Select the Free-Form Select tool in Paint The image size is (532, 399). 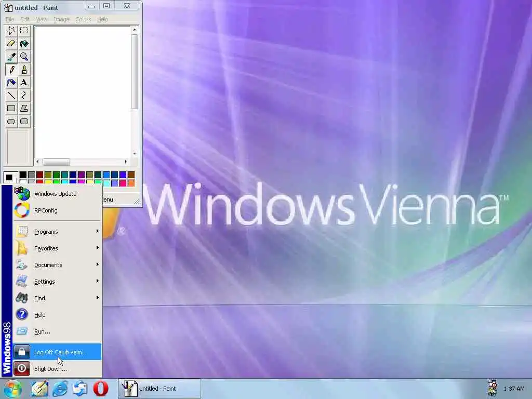(x=11, y=31)
